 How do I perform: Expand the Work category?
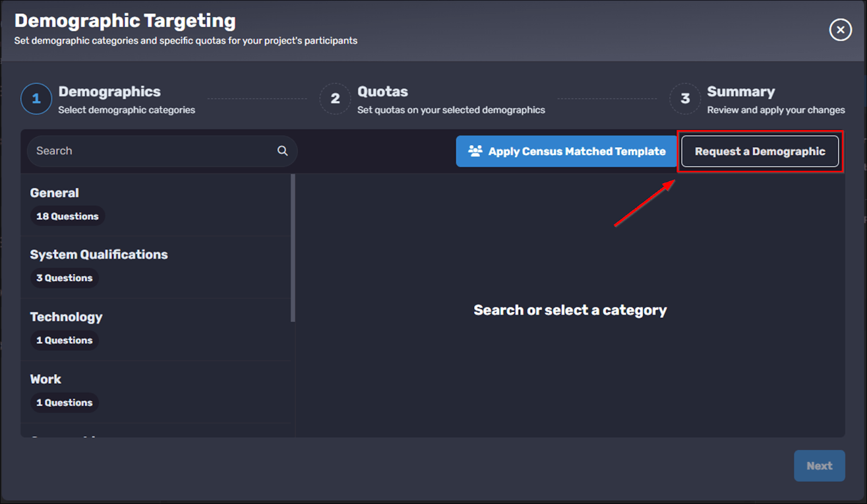pyautogui.click(x=46, y=379)
